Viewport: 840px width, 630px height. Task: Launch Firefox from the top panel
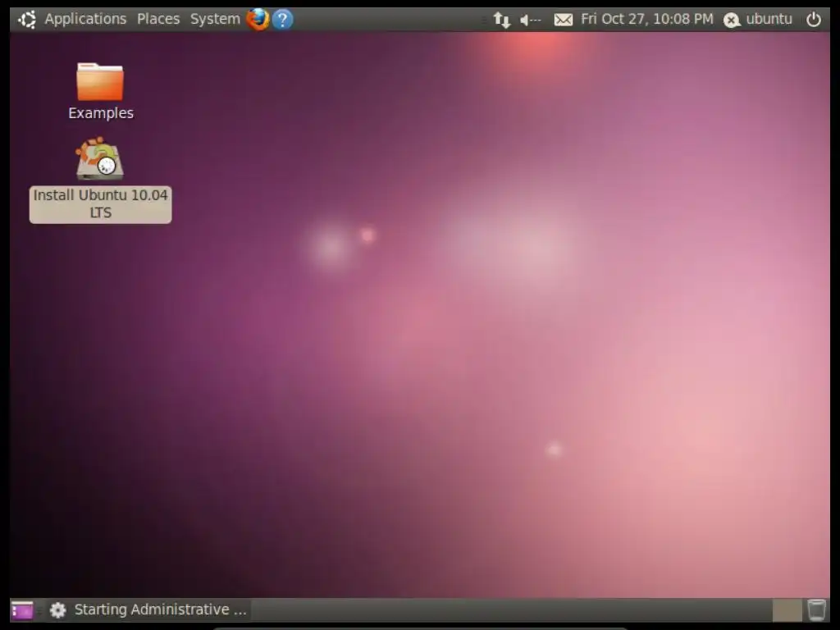[258, 20]
